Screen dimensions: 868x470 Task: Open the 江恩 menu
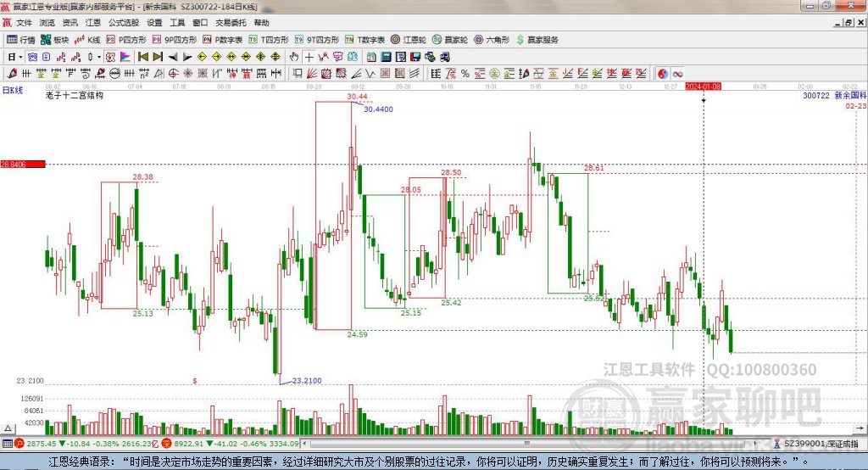pyautogui.click(x=93, y=23)
